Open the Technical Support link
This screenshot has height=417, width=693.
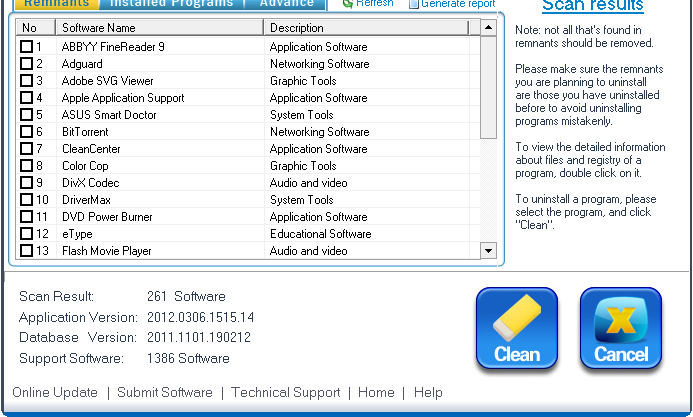coord(286,392)
